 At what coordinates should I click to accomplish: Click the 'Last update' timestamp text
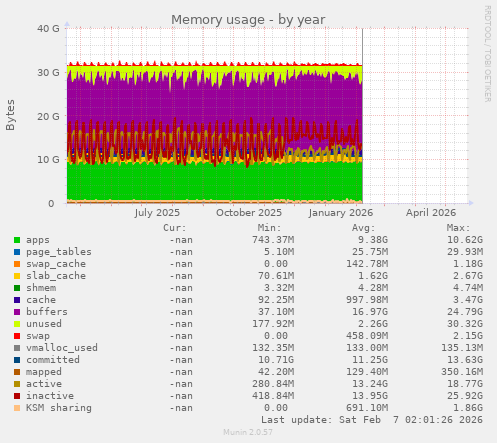tap(372, 420)
